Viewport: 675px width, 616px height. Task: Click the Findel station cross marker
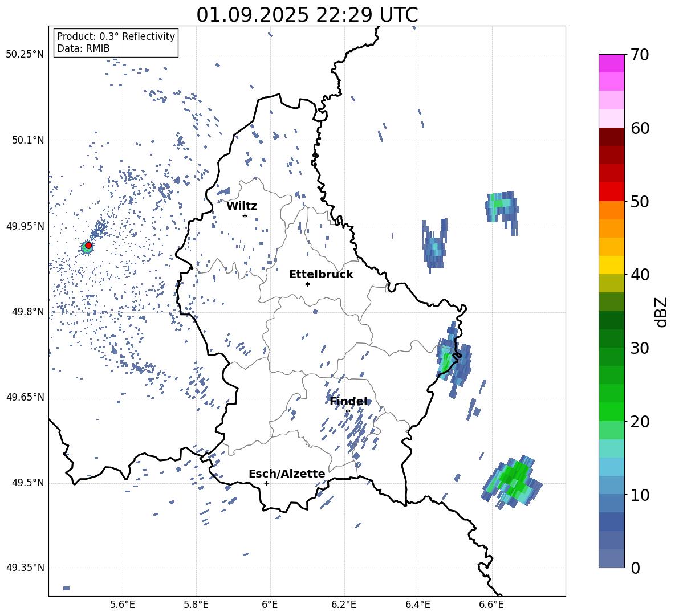(x=348, y=411)
